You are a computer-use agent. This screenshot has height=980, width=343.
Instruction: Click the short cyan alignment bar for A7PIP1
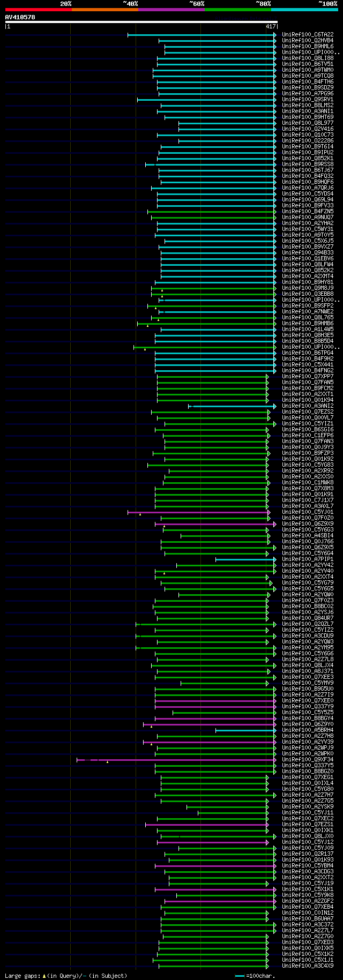pos(246,559)
